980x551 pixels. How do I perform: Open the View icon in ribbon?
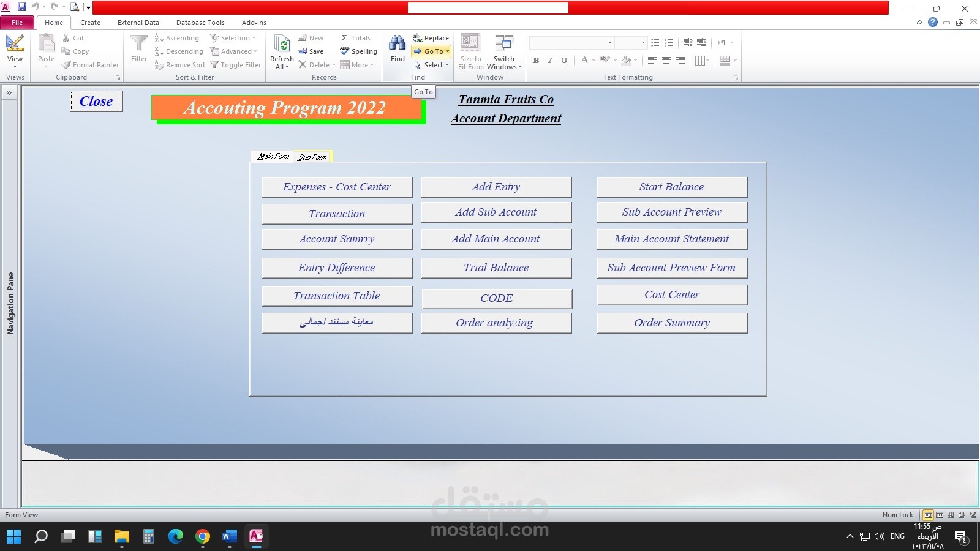tap(15, 43)
